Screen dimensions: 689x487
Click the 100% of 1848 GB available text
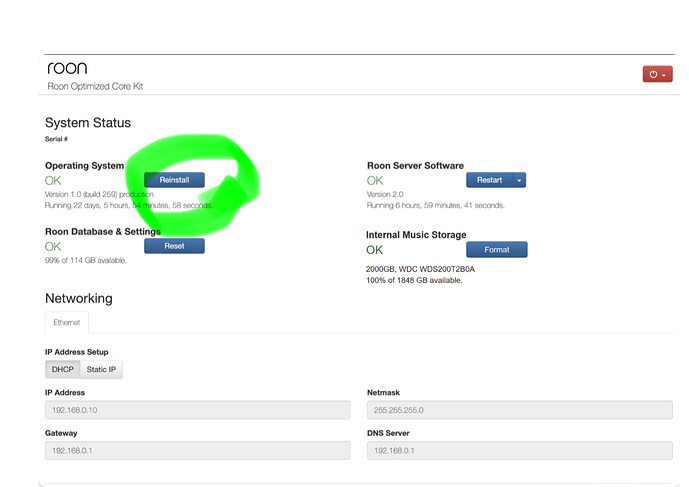(414, 280)
